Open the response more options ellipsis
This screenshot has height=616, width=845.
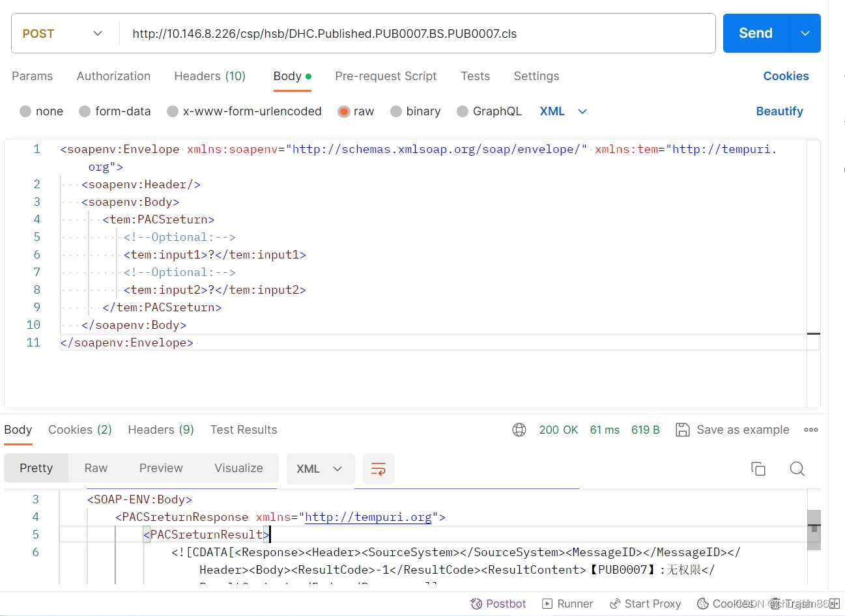point(811,430)
